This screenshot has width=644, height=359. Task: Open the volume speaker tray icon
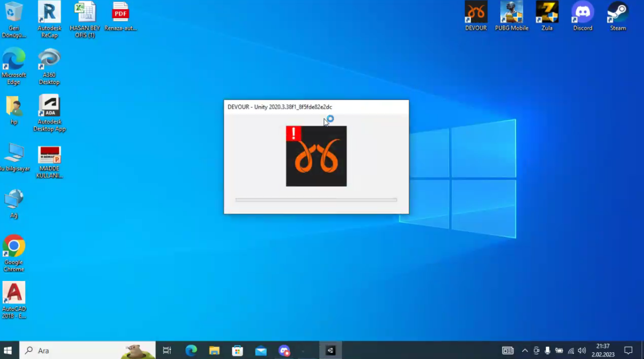(582, 350)
